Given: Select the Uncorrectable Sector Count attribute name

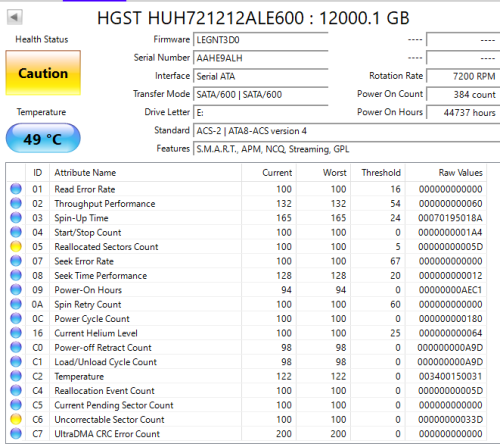Looking at the screenshot, I should coord(109,419).
